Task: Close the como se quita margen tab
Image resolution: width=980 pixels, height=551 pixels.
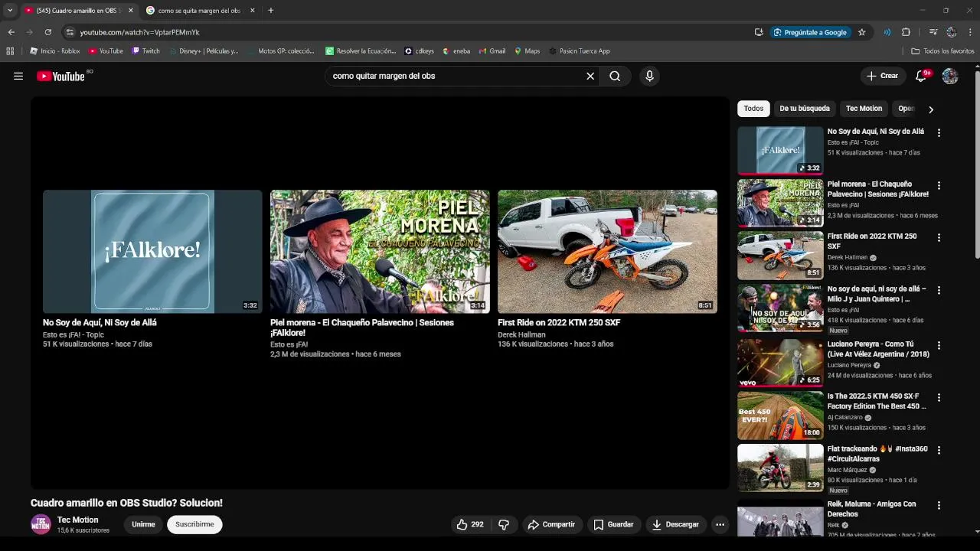Action: pyautogui.click(x=252, y=11)
